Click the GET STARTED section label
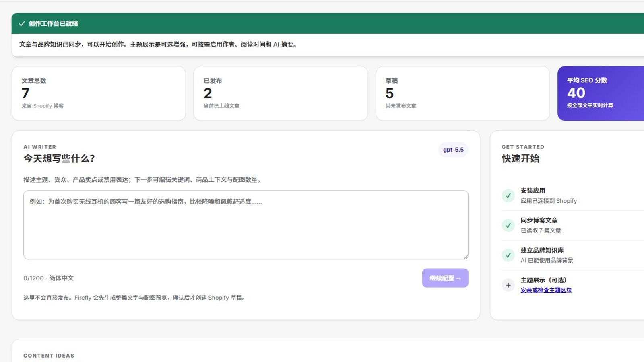This screenshot has height=362, width=644. 523,147
